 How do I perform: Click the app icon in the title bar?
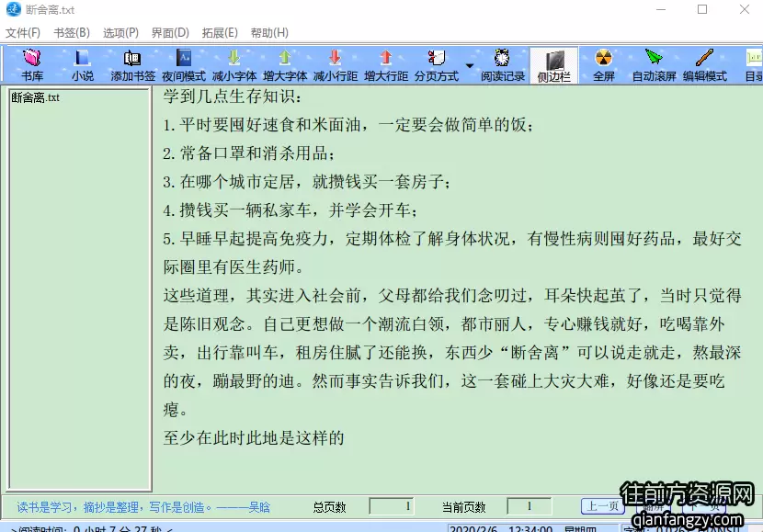[x=14, y=9]
